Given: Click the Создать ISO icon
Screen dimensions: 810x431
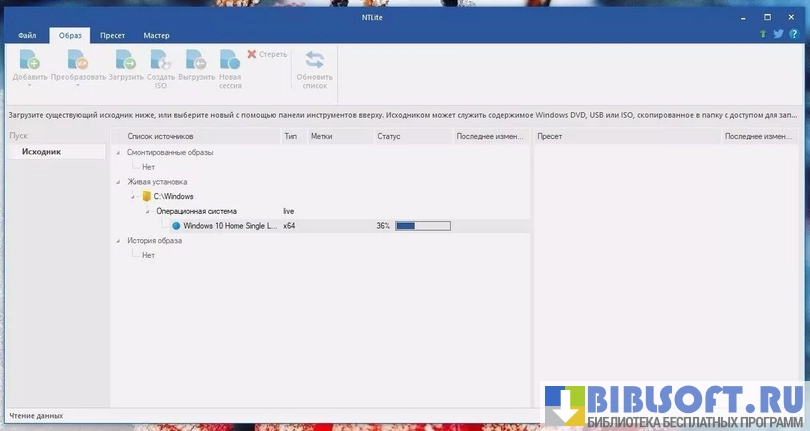Looking at the screenshot, I should (x=161, y=62).
